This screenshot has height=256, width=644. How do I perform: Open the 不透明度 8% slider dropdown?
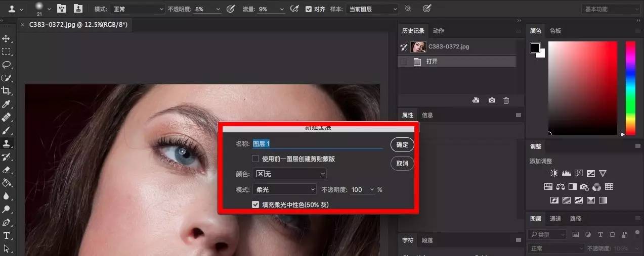218,9
